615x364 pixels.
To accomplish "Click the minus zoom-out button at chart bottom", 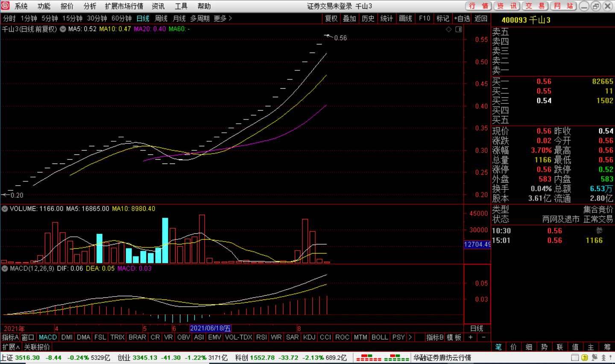I will coord(483,337).
